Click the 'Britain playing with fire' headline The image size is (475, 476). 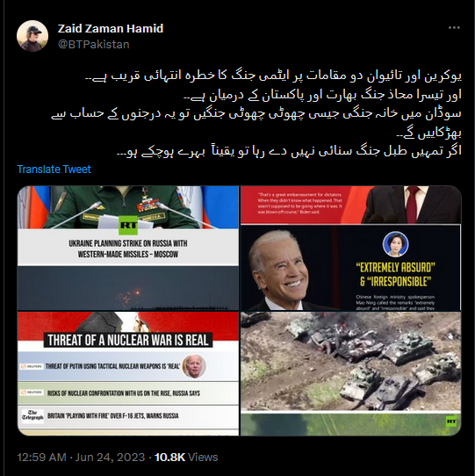tap(113, 415)
